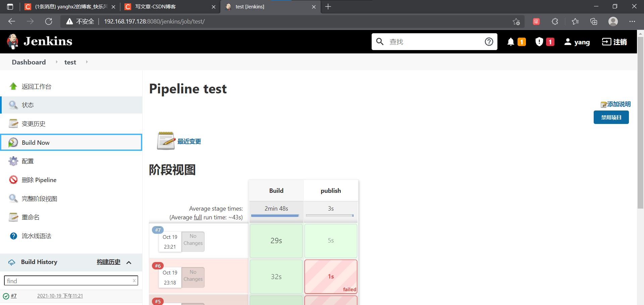
Task: Click the Jenkins 查找 search field
Action: pos(434,42)
